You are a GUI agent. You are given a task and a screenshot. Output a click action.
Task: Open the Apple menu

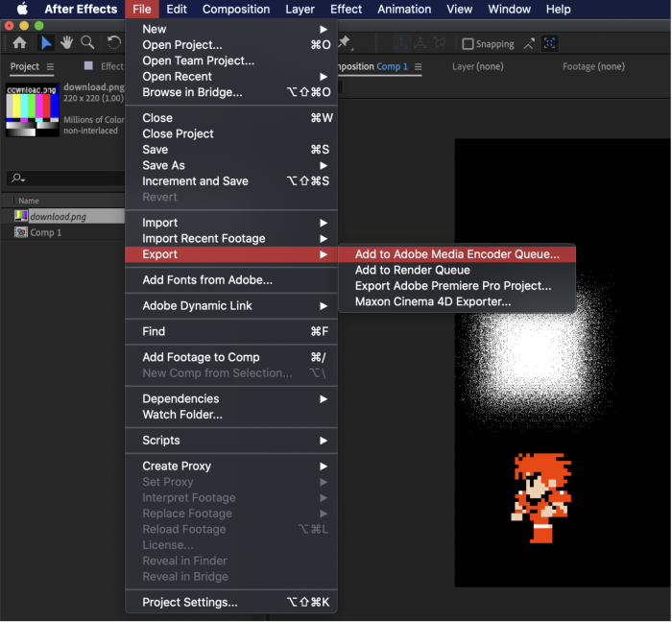click(x=22, y=9)
